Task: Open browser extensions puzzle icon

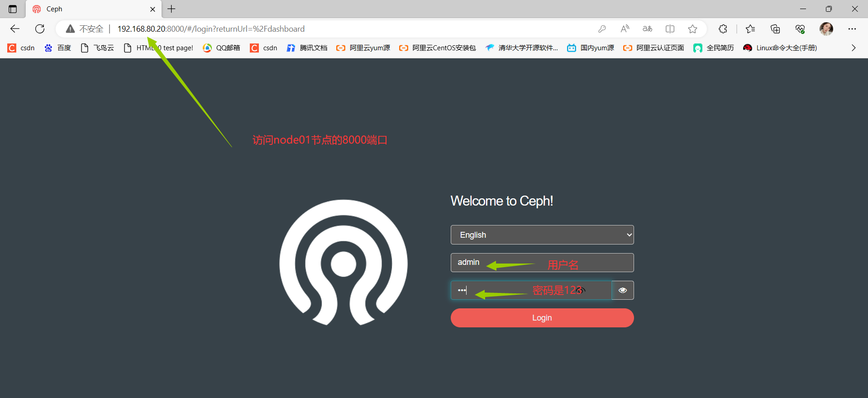Action: [x=723, y=29]
